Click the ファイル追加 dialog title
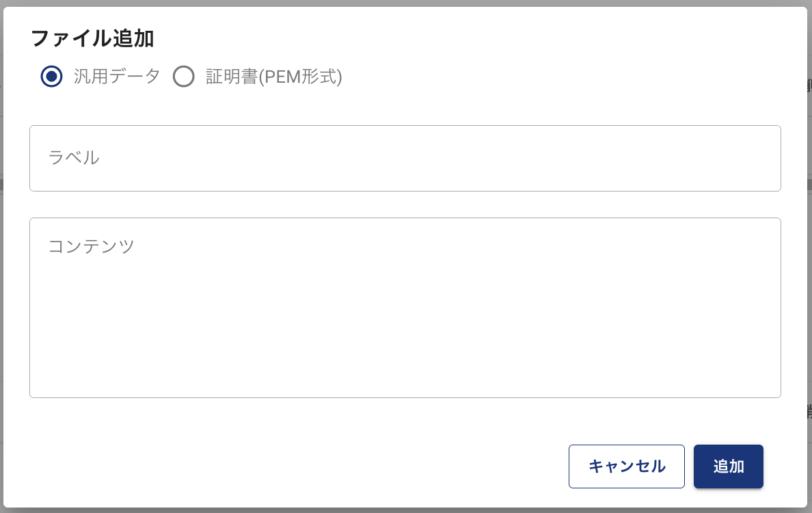 (92, 38)
